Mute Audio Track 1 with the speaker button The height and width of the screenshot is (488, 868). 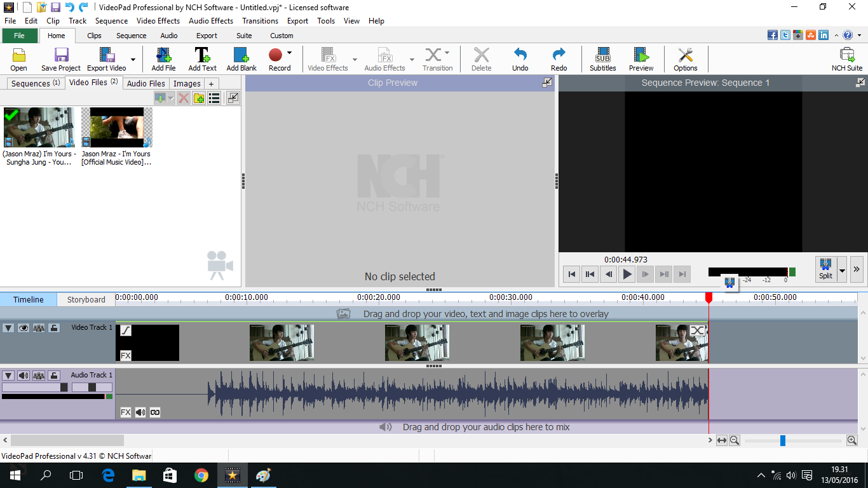coord(24,376)
